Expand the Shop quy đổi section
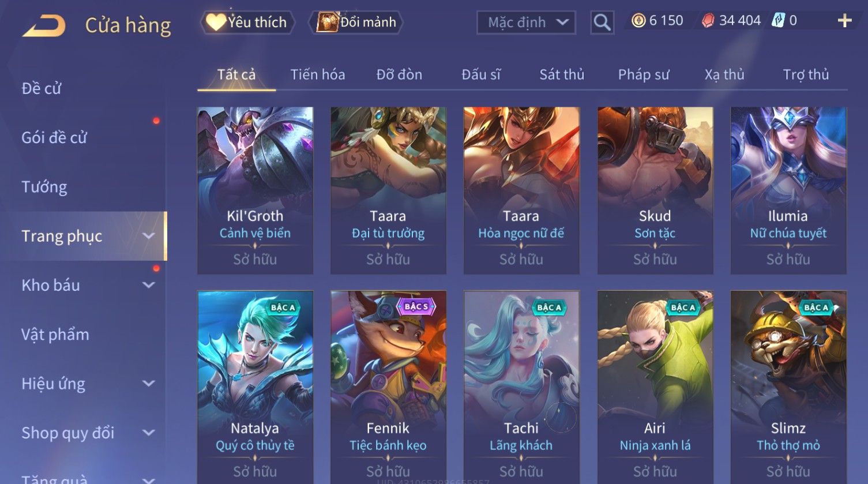Viewport: 868px width, 484px height. [x=148, y=433]
